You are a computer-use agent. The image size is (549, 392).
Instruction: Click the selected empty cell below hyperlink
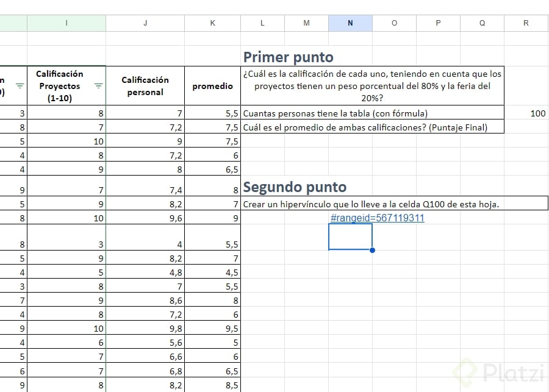[x=351, y=237]
